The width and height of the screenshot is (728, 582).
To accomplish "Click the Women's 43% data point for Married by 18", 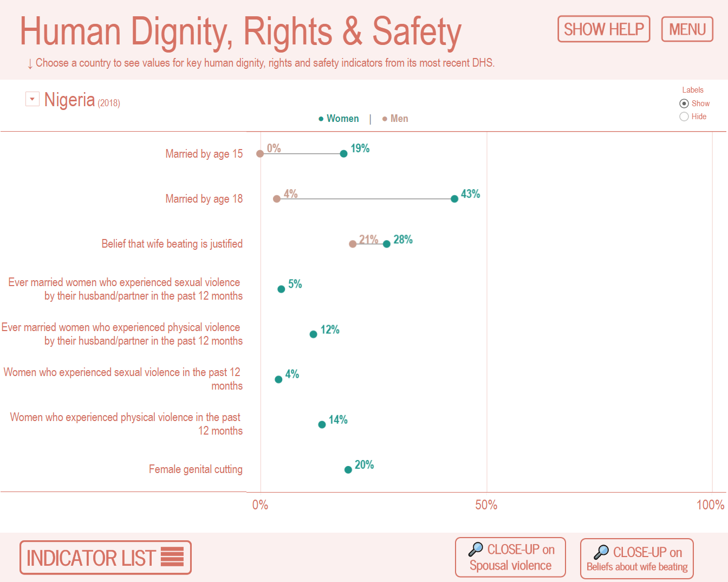I will pos(454,198).
